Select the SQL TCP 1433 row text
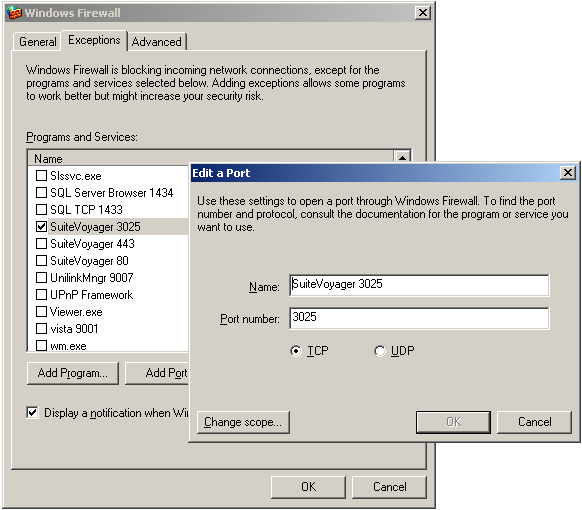Screen dimensions: 582x510 coord(86,209)
